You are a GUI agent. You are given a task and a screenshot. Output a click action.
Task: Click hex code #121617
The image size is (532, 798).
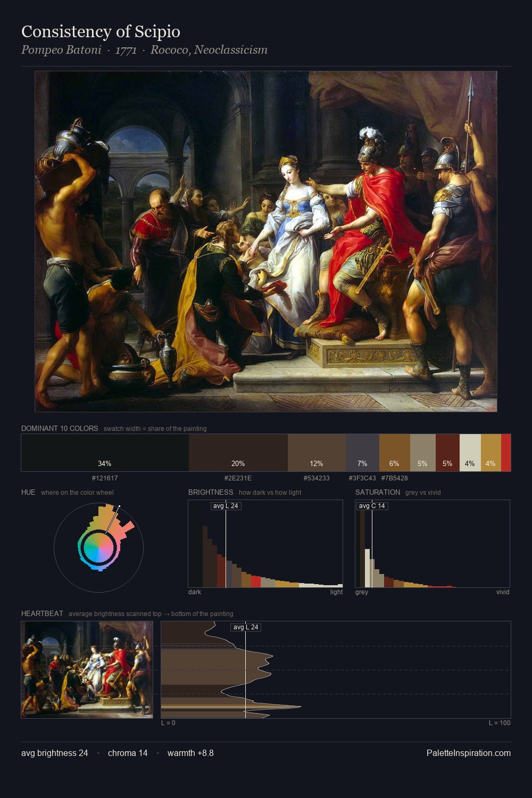[x=105, y=478]
